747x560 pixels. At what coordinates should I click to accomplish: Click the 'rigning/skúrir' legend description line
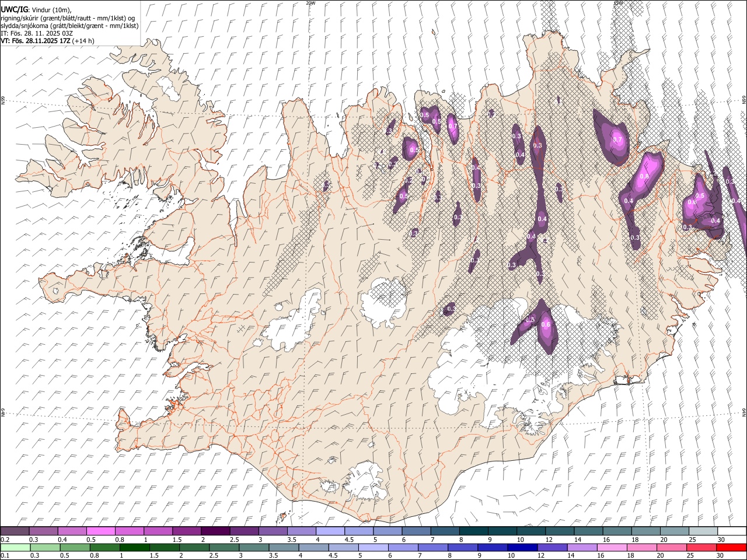tap(68, 18)
